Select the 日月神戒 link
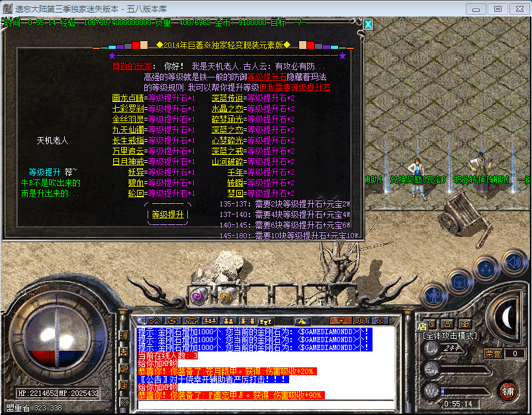 [128, 161]
